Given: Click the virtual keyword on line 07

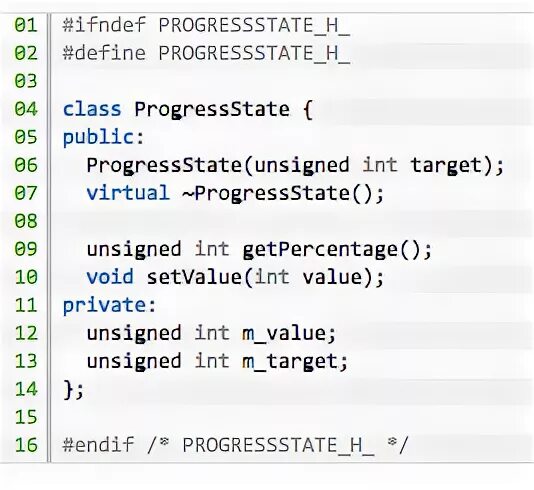Looking at the screenshot, I should [x=128, y=193].
